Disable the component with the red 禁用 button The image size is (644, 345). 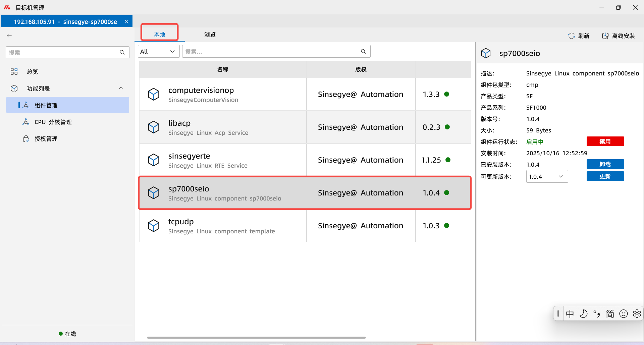click(605, 141)
